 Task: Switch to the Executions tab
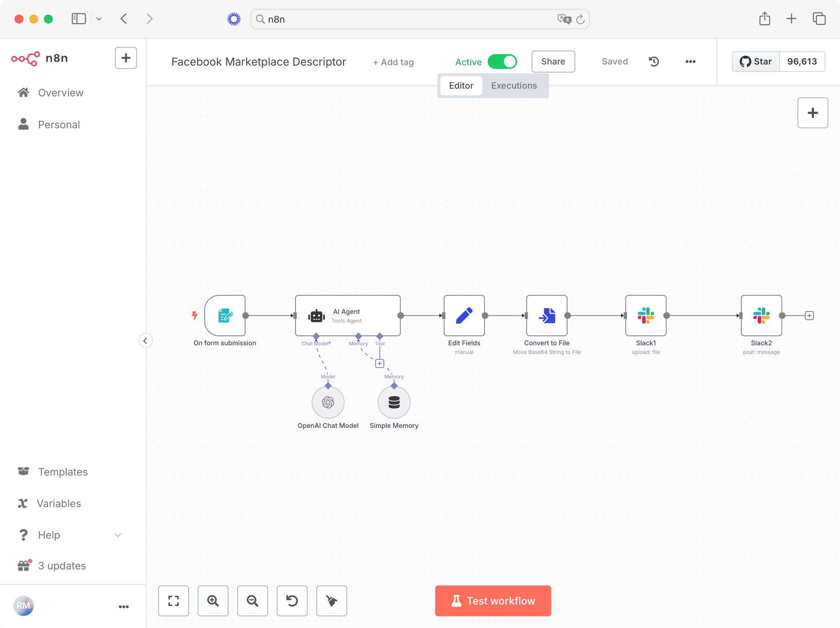(x=513, y=85)
